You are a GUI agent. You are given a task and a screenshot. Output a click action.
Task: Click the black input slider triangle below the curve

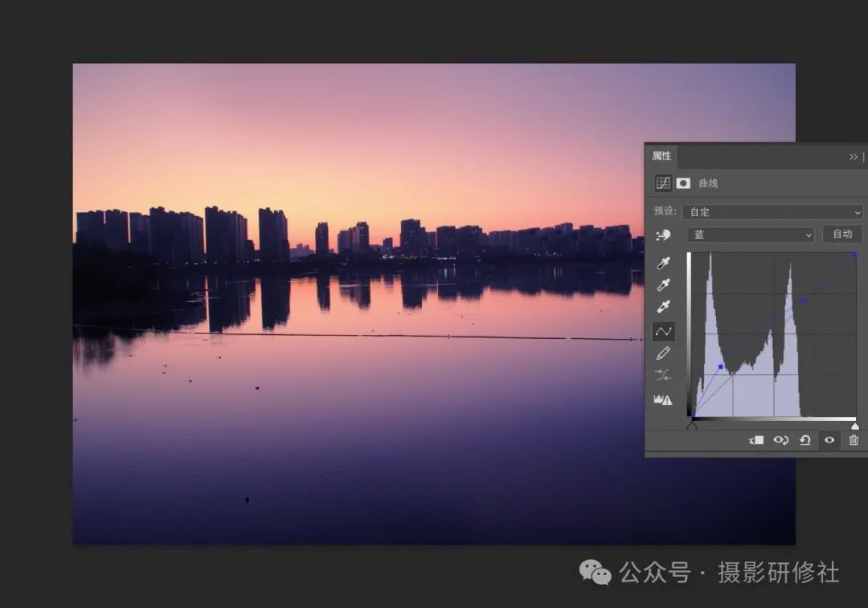tap(691, 426)
